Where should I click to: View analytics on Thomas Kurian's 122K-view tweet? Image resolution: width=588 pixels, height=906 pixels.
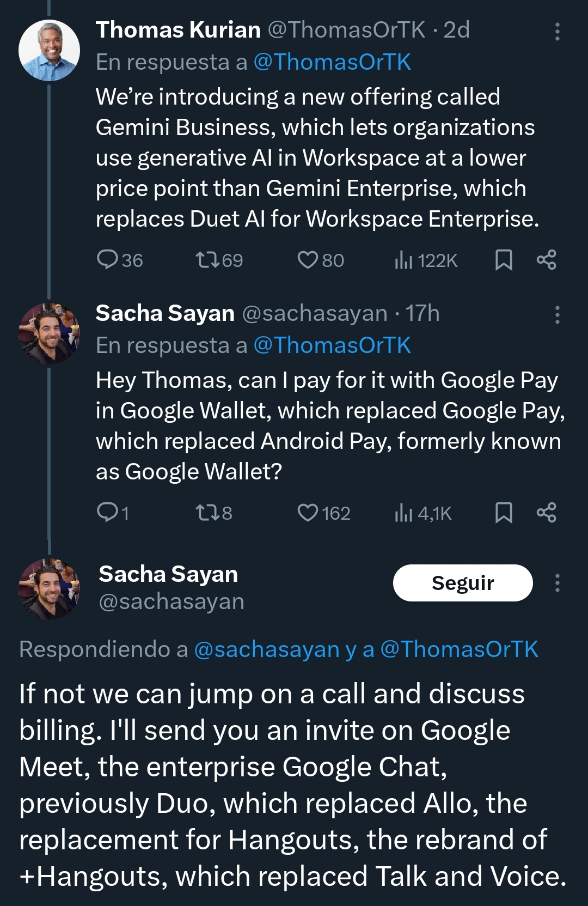click(x=403, y=261)
